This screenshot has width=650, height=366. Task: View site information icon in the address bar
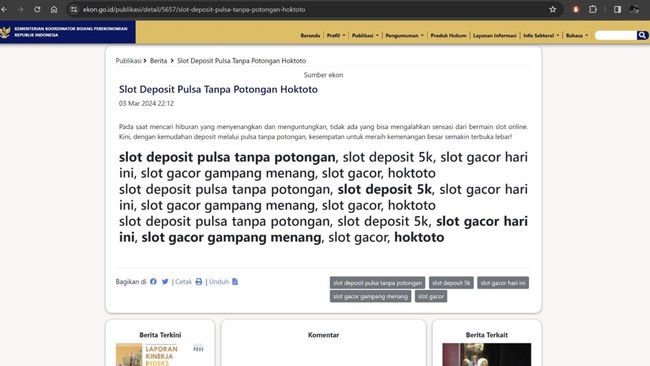tap(74, 9)
